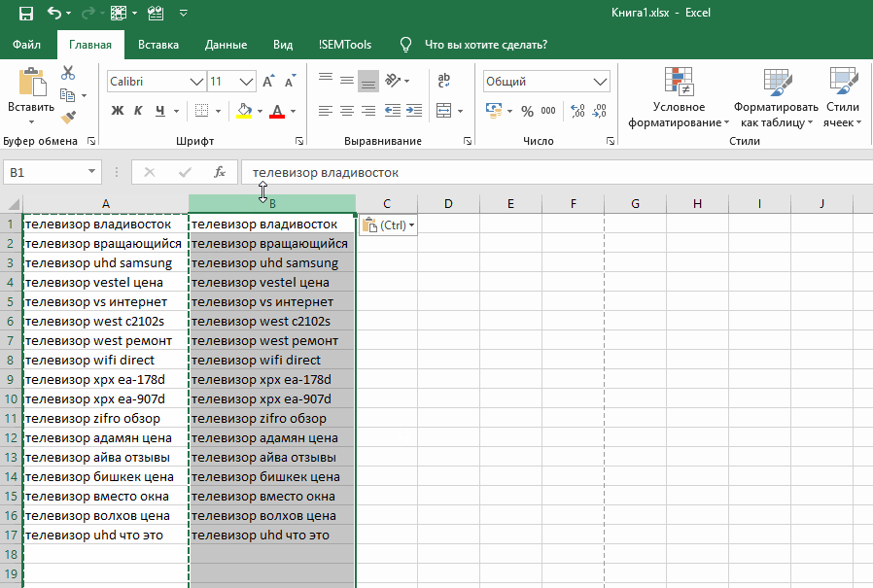Increase the cell indent
The height and width of the screenshot is (588, 873).
(414, 110)
